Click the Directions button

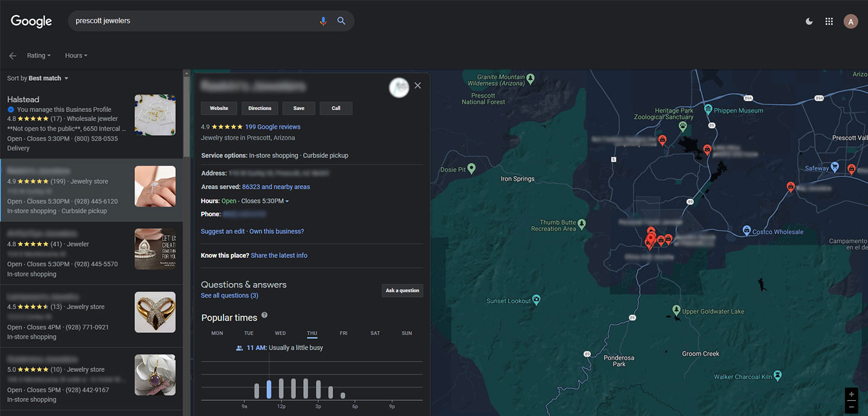pyautogui.click(x=260, y=108)
